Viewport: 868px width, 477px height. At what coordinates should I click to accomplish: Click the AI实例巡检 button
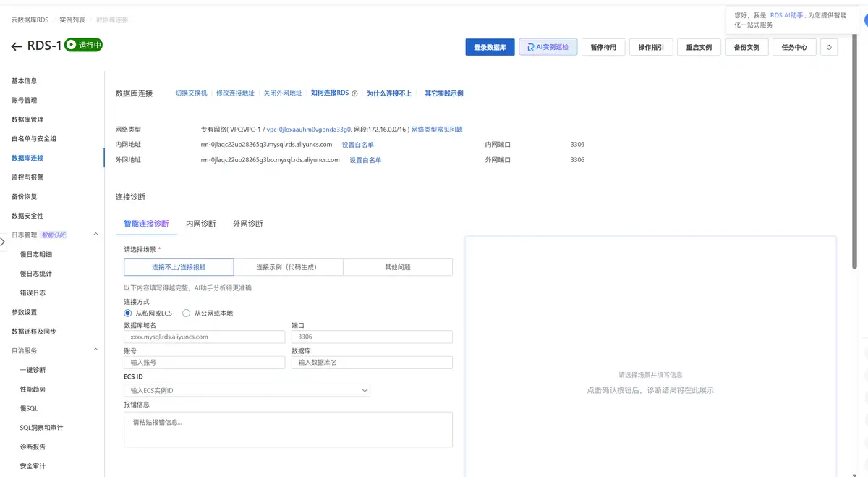pyautogui.click(x=548, y=47)
